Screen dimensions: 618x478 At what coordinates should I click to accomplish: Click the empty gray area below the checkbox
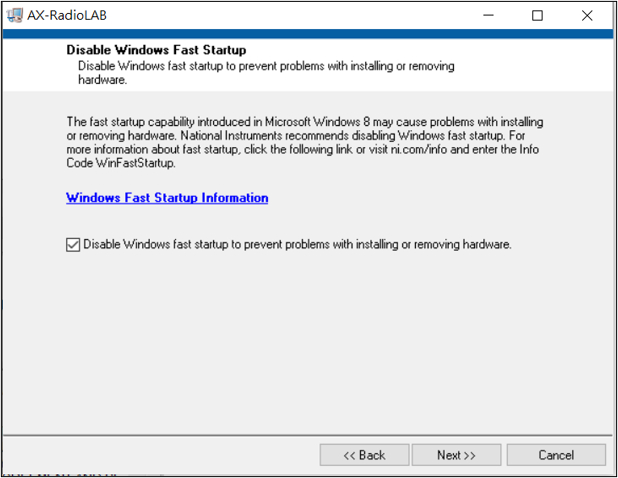[x=307, y=339]
